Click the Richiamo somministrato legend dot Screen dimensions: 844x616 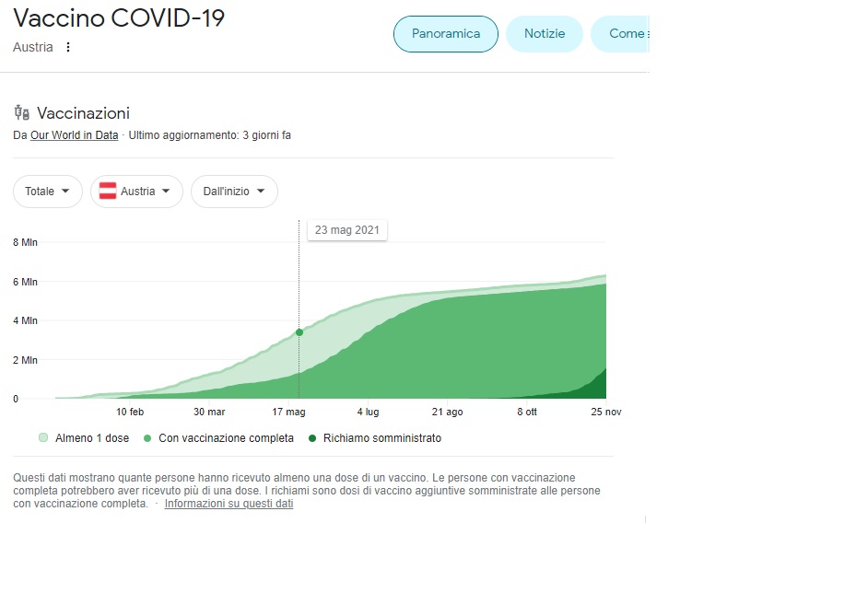(x=311, y=438)
